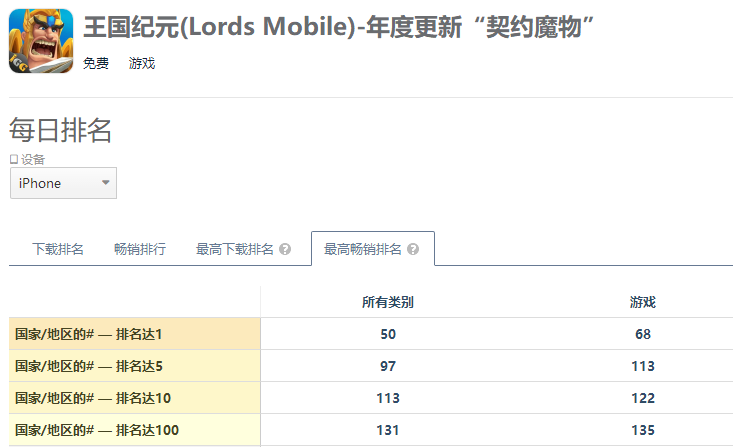The width and height of the screenshot is (733, 447).
Task: Click the 游戏 category link under title
Action: click(142, 63)
